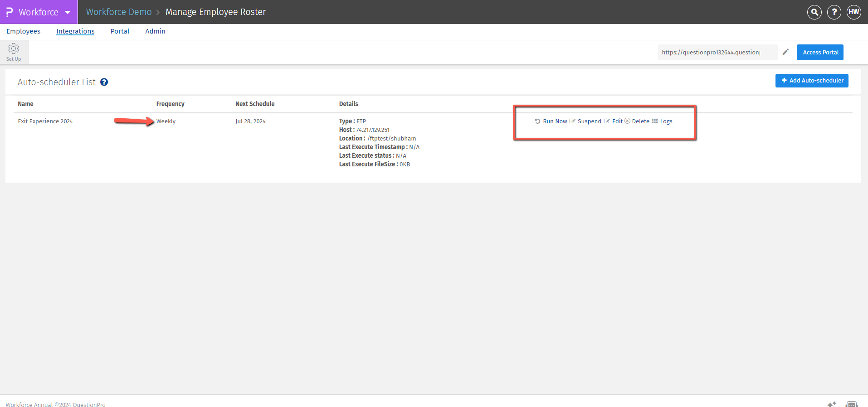Viewport: 868px width, 407px height.
Task: Open the Integrations tab
Action: click(75, 31)
